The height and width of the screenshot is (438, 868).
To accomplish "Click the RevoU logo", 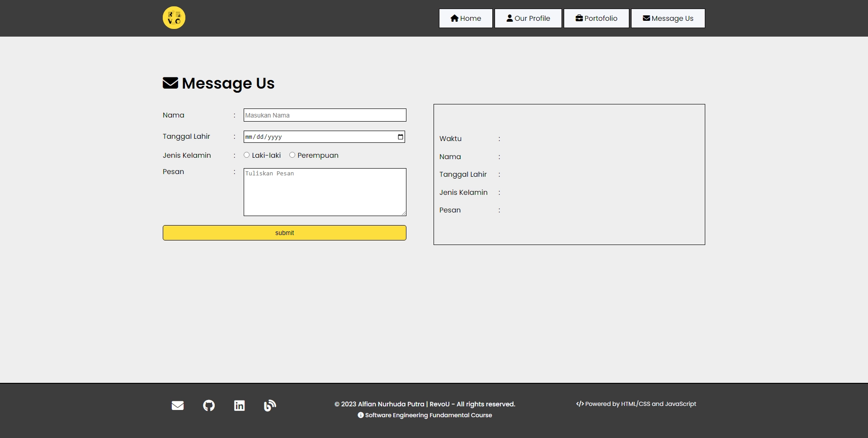I will tap(174, 18).
